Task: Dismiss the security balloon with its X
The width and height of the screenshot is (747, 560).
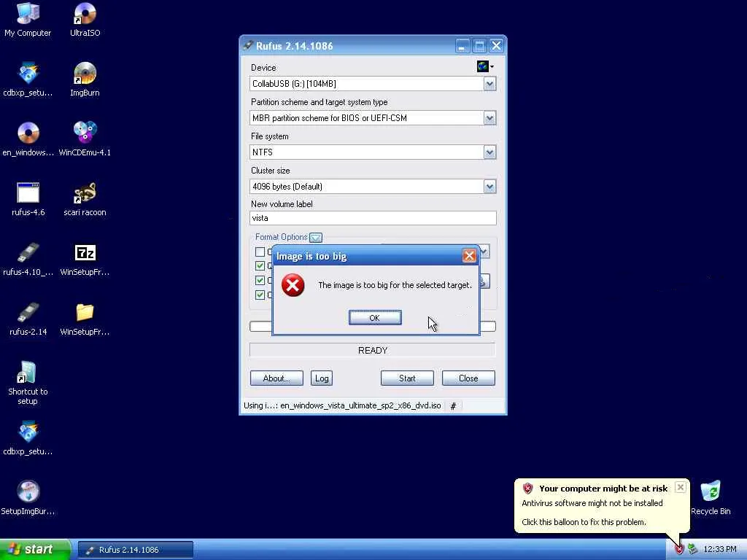Action: pos(681,487)
